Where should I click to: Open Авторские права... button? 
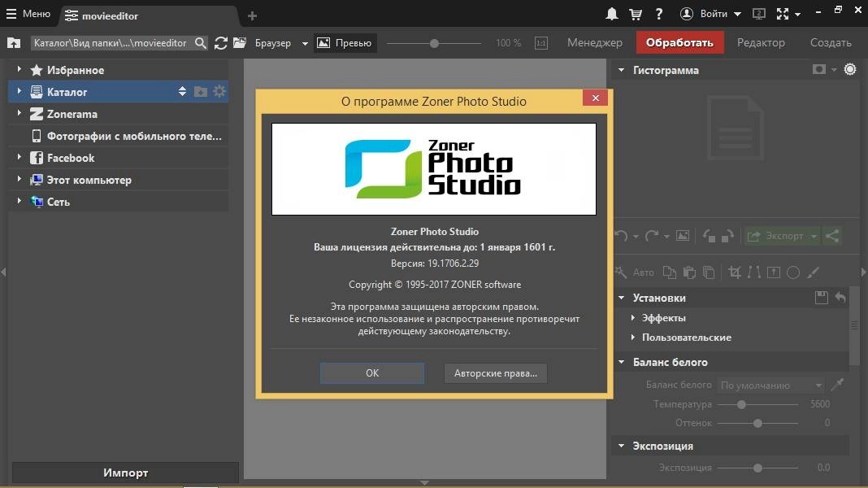[x=496, y=373]
